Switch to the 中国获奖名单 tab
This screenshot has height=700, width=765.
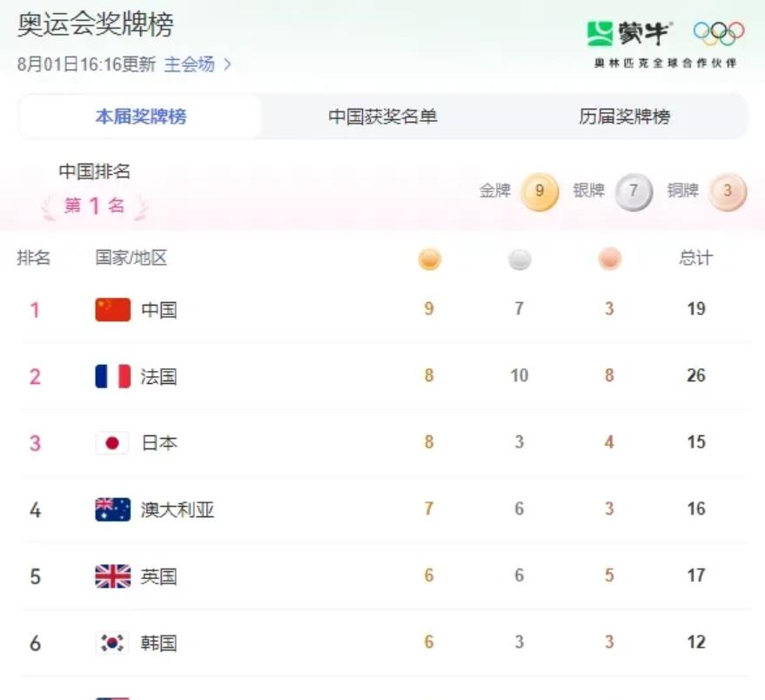[x=383, y=117]
